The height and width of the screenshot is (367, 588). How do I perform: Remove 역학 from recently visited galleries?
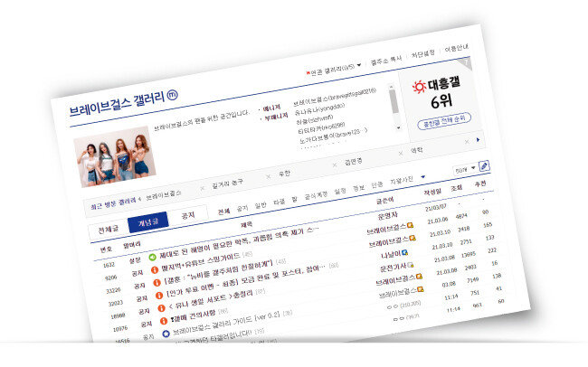coord(467,142)
